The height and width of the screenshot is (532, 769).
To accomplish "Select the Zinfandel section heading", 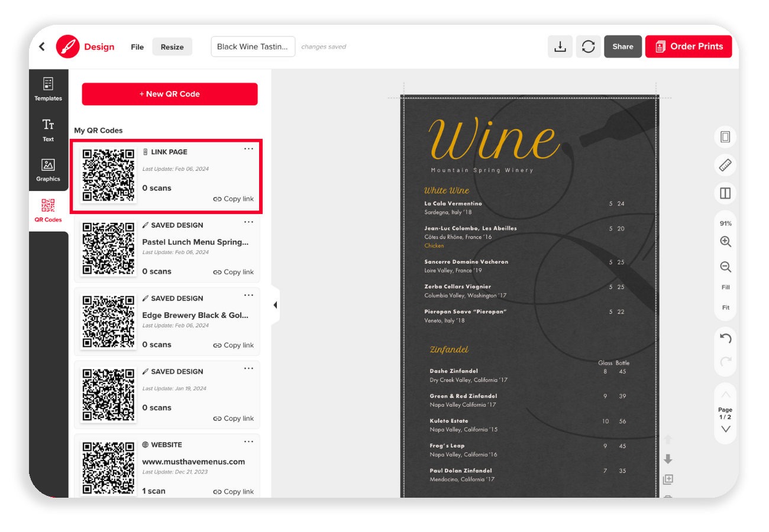I will [x=450, y=349].
